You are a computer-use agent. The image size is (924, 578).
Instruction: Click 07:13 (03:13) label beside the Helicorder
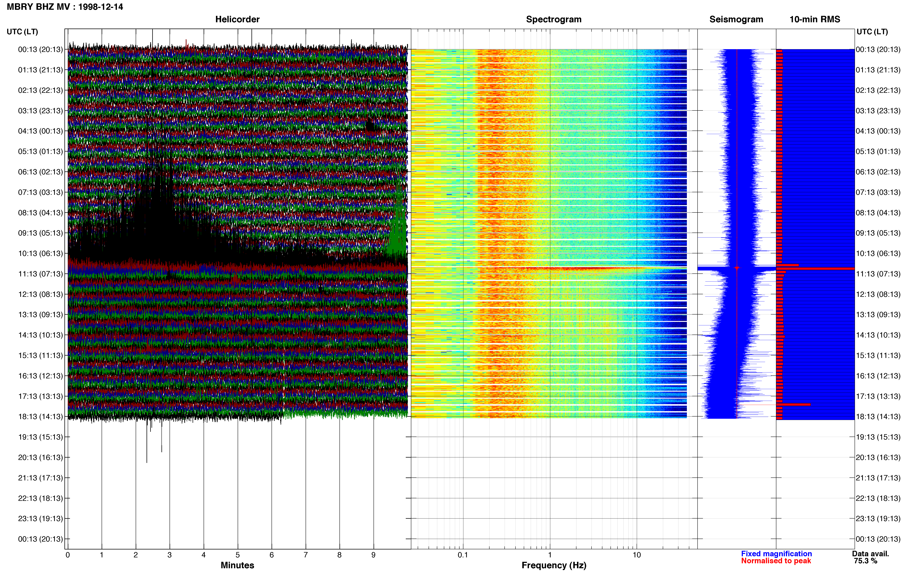coord(41,192)
